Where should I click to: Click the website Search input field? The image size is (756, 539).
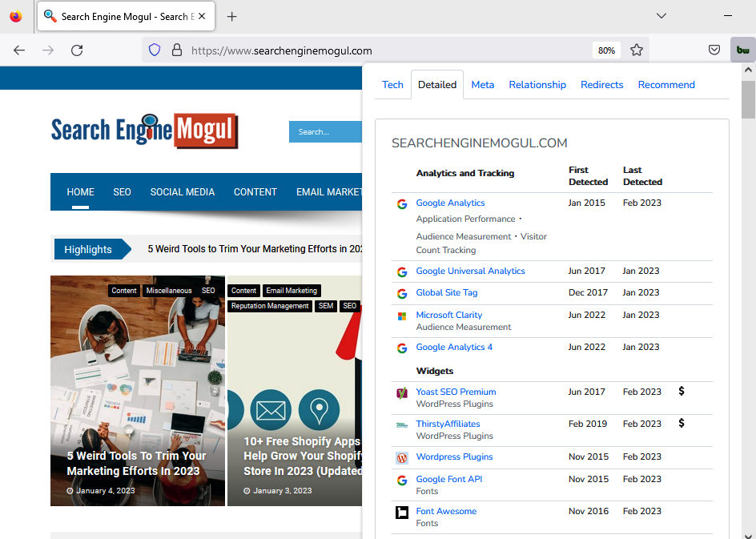click(x=325, y=131)
